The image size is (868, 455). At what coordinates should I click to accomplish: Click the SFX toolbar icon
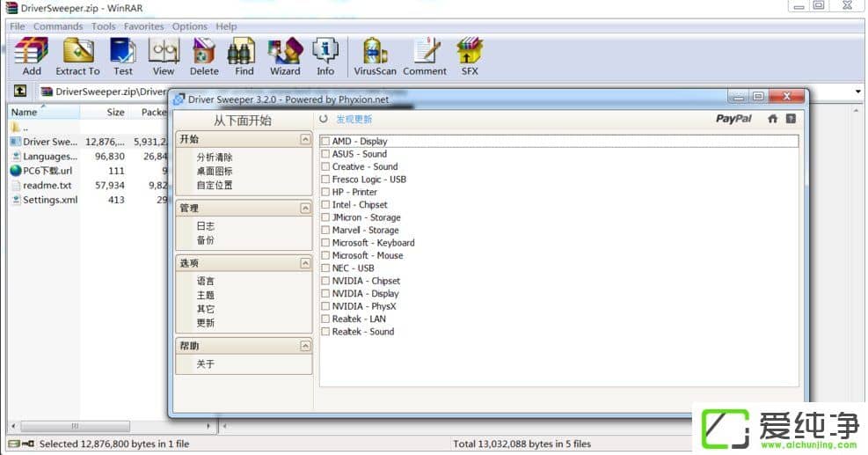[x=470, y=51]
